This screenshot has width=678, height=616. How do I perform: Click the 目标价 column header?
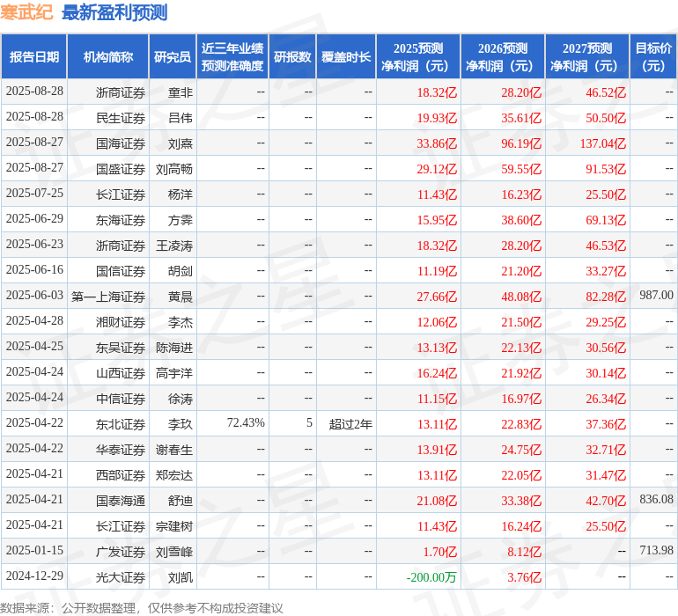coord(653,56)
